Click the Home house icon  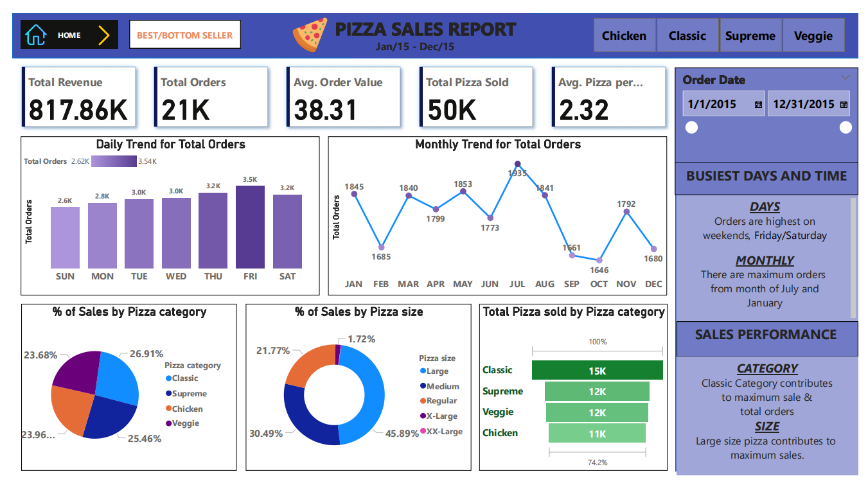(x=36, y=35)
